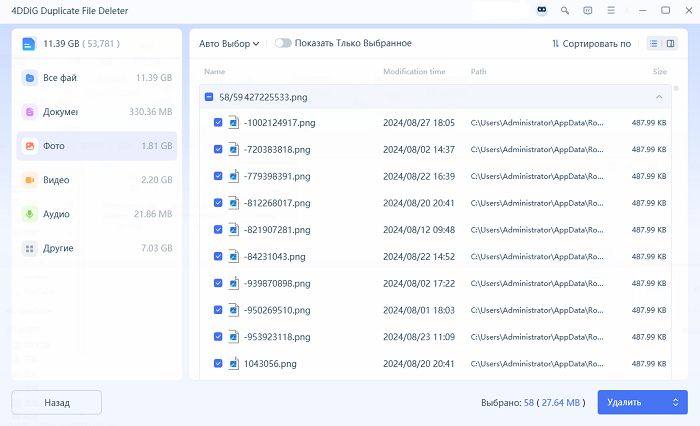
Task: Open the Авто Выбор dropdown
Action: click(229, 44)
